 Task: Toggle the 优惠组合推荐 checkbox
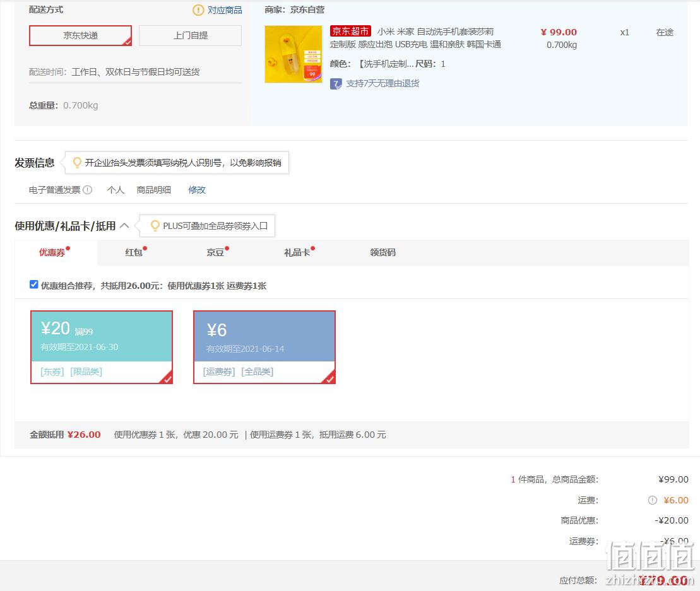click(34, 284)
